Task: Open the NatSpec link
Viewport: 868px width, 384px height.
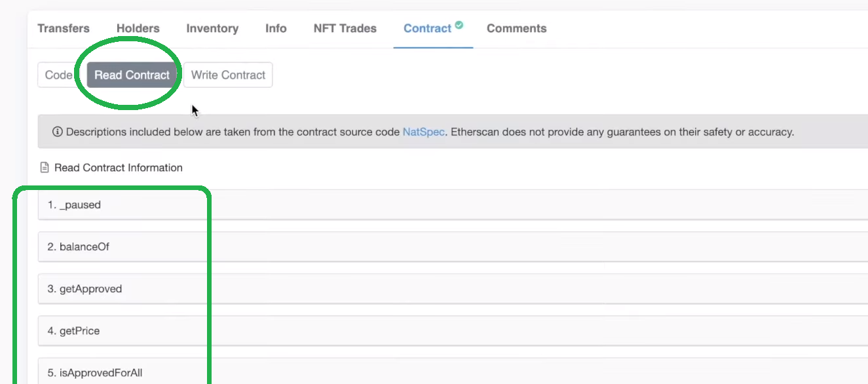Action: click(x=423, y=132)
